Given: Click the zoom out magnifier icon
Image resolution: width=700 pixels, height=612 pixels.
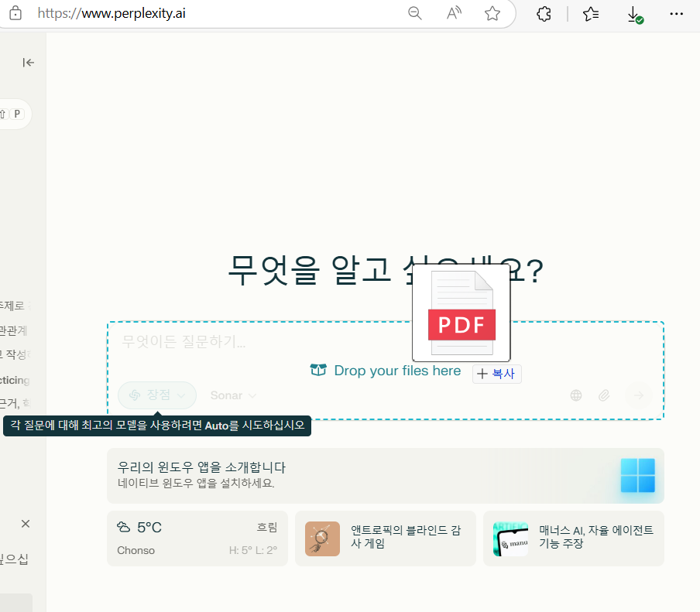Looking at the screenshot, I should [415, 13].
